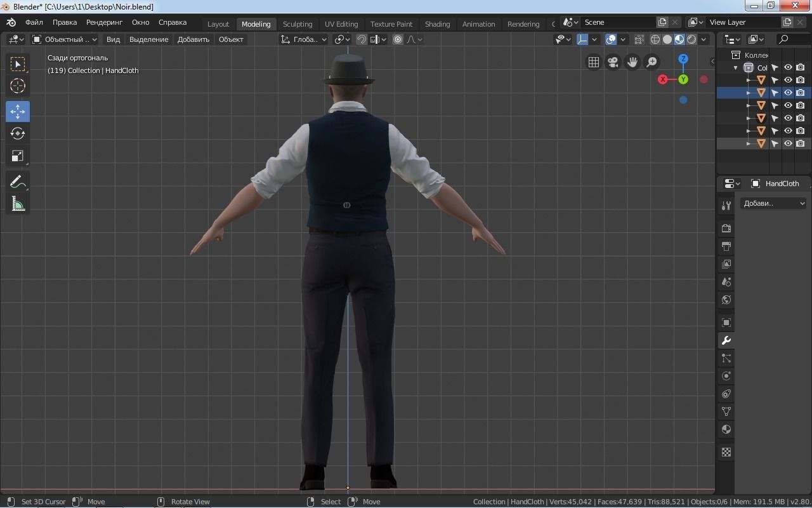
Task: Open the Blender logo menu
Action: (11, 22)
